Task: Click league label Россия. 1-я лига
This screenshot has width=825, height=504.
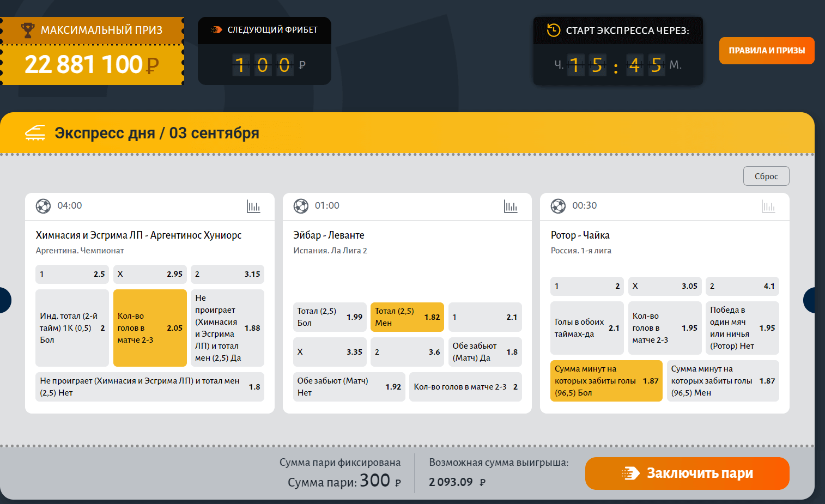Action: click(581, 251)
